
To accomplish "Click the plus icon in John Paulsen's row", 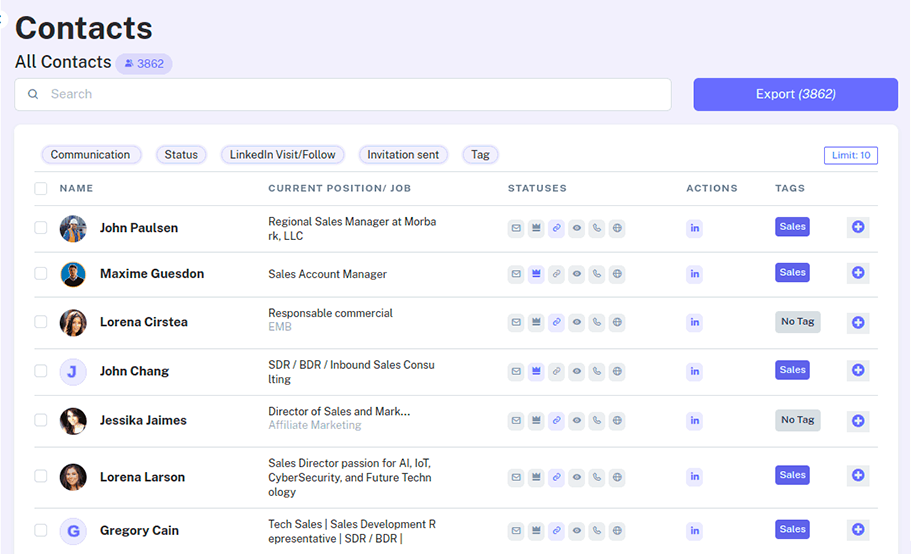I will tap(858, 228).
